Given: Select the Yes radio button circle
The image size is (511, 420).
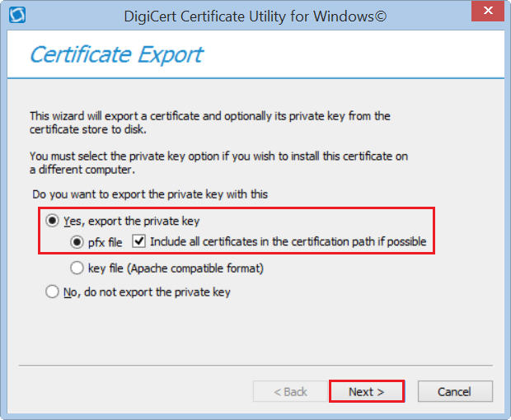Looking at the screenshot, I should (53, 221).
